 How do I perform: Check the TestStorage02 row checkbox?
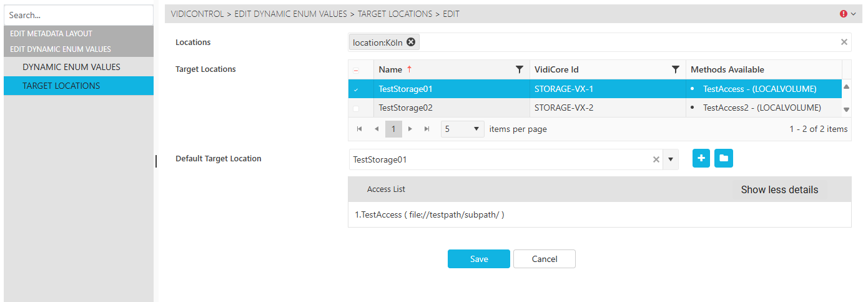[x=356, y=108]
